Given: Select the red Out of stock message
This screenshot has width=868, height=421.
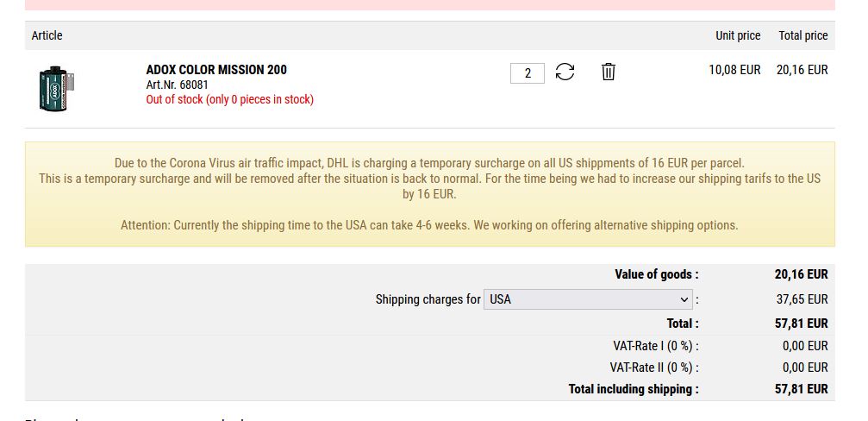Looking at the screenshot, I should coord(230,100).
